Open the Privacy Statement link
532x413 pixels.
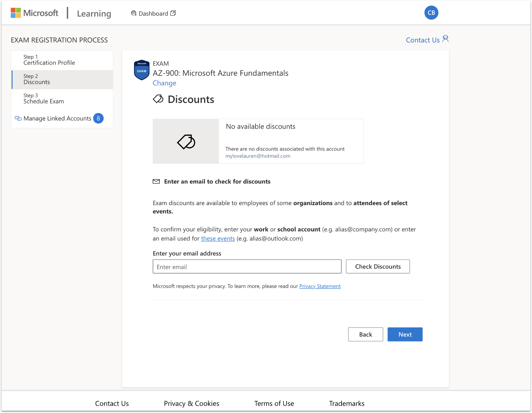[x=320, y=286]
